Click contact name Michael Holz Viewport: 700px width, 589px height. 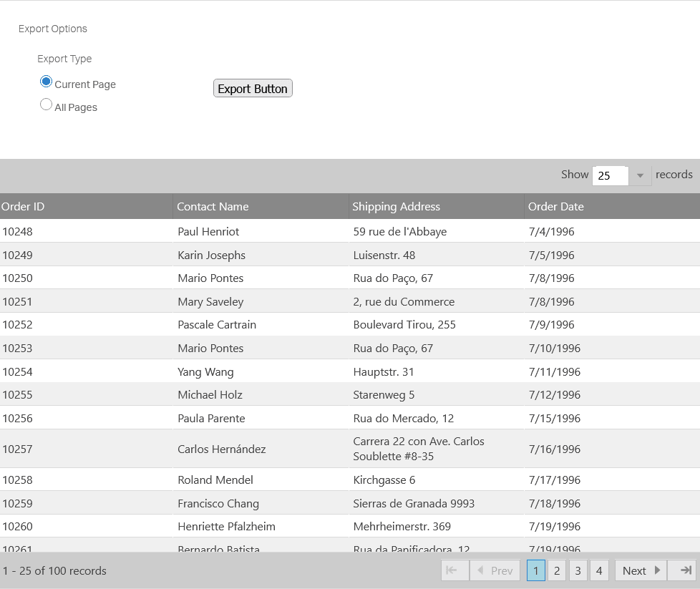tap(210, 395)
